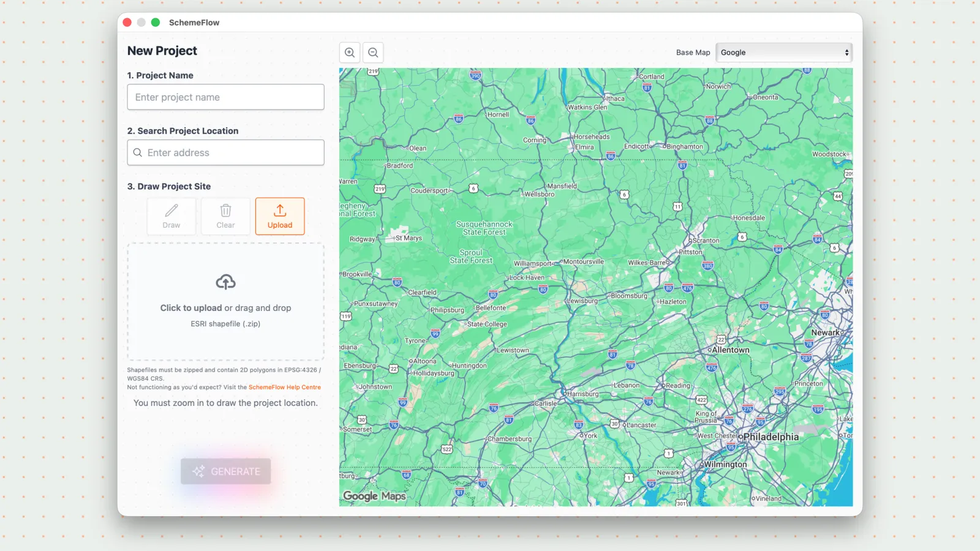Click the Hazleton map label

click(673, 302)
